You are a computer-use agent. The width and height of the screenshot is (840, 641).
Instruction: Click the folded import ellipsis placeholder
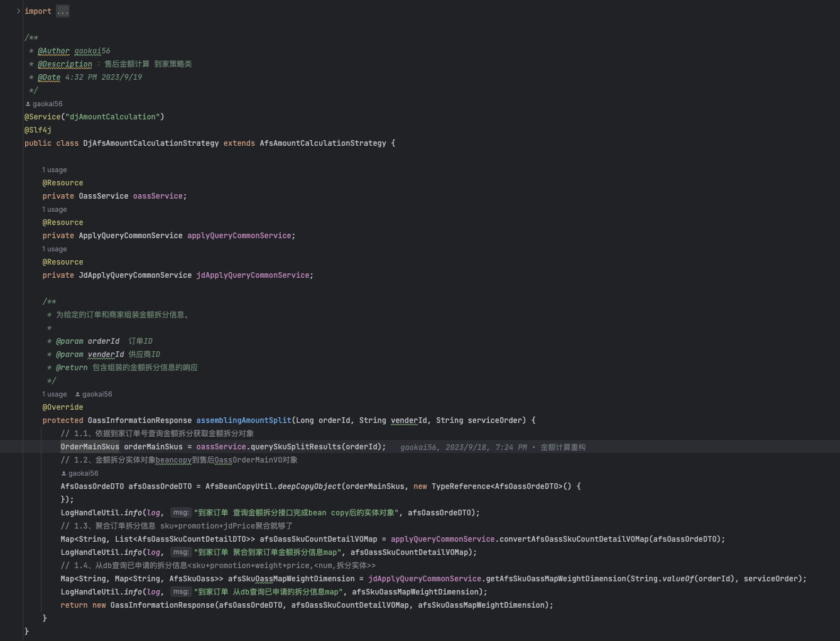click(x=63, y=11)
